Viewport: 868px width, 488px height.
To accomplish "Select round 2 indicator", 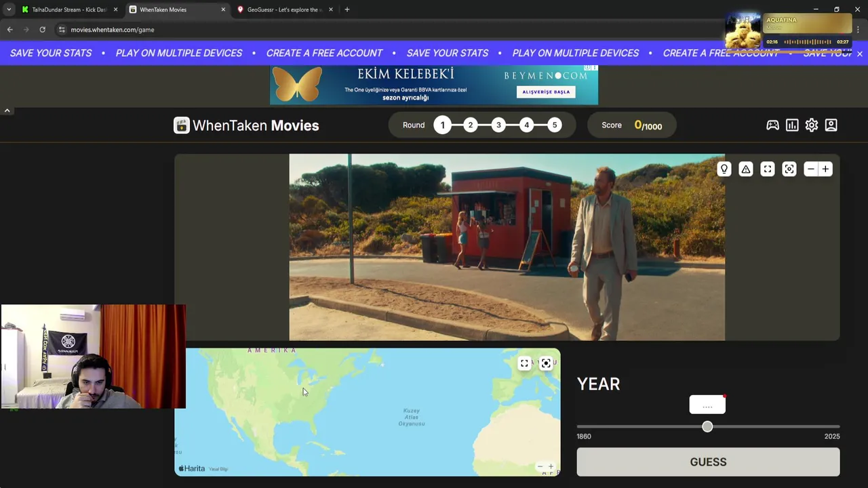I will point(470,125).
